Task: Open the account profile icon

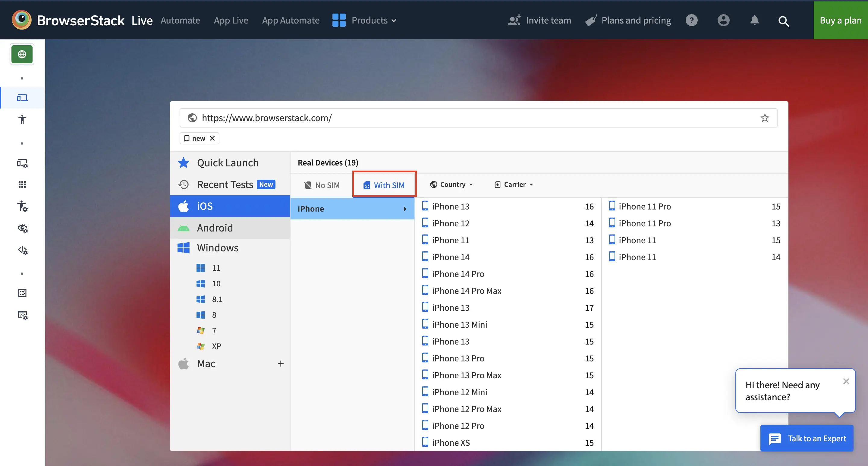Action: 723,20
